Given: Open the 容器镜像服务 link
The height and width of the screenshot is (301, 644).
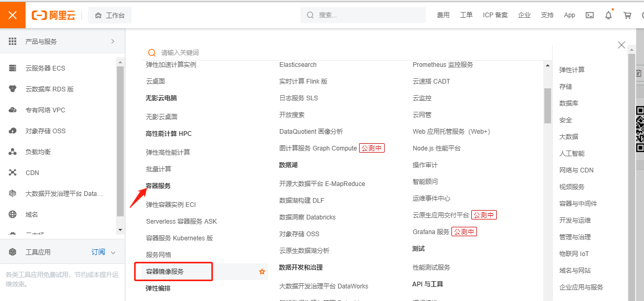Looking at the screenshot, I should [165, 272].
